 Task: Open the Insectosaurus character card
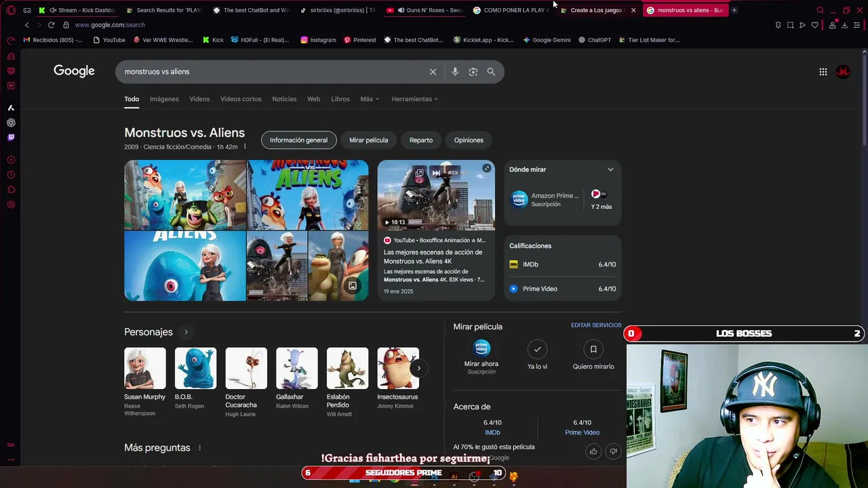(398, 380)
